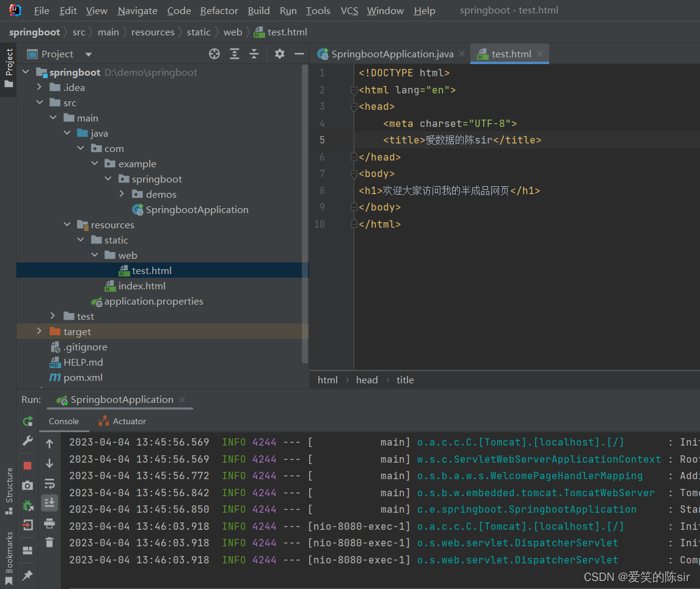Click 'html' in the editor breadcrumb

(x=327, y=380)
